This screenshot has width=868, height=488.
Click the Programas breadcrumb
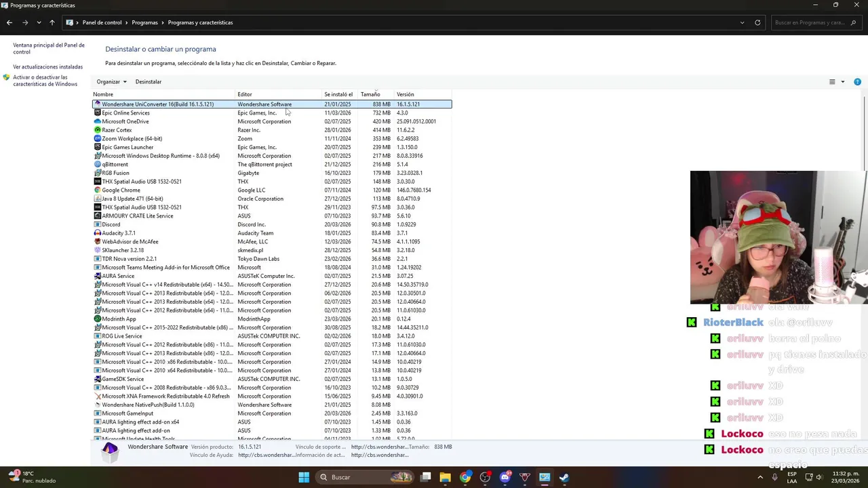(144, 22)
